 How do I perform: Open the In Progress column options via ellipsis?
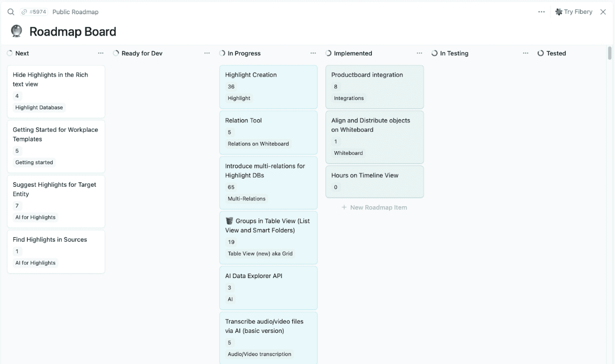click(x=313, y=53)
